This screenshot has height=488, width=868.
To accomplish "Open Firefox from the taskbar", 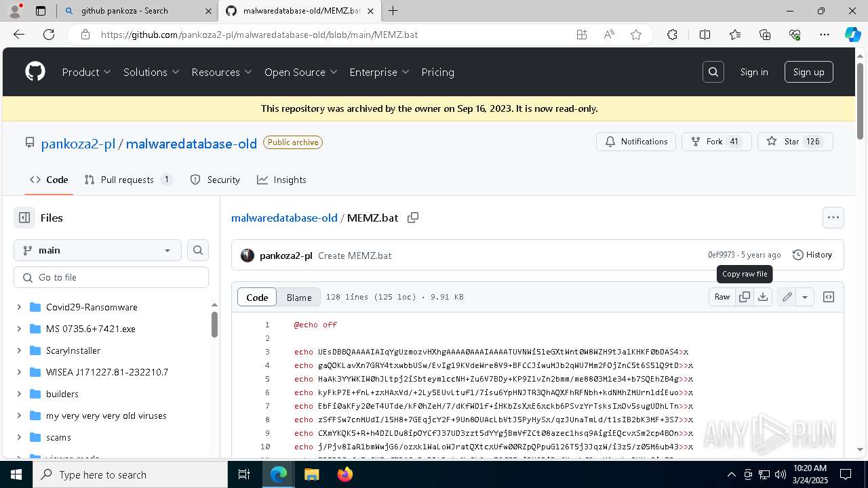I will 345,474.
